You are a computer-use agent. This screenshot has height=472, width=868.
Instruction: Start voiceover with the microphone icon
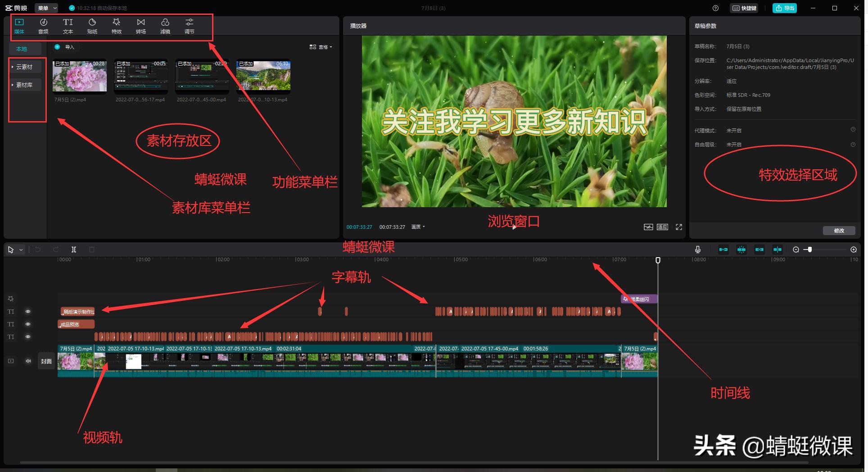[x=697, y=249]
